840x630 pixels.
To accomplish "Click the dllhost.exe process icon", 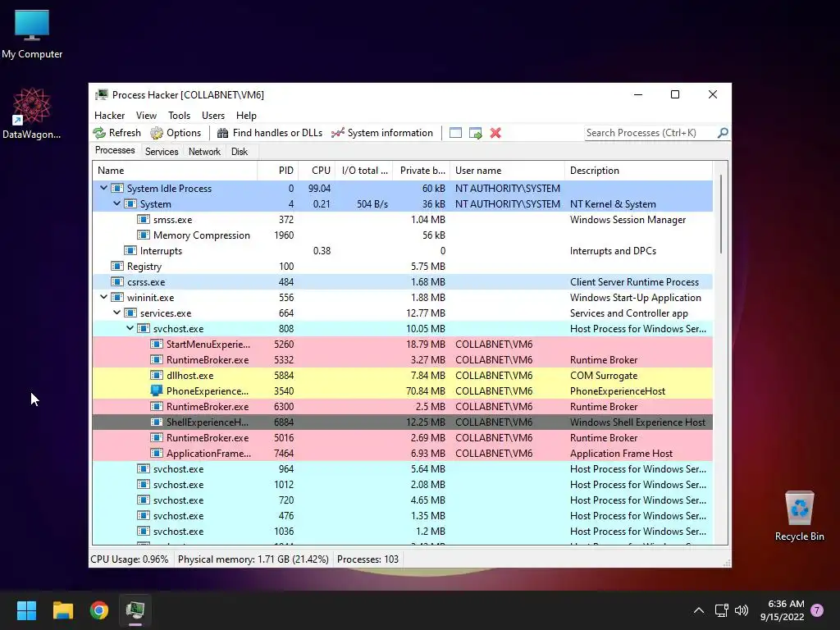I will (x=157, y=376).
